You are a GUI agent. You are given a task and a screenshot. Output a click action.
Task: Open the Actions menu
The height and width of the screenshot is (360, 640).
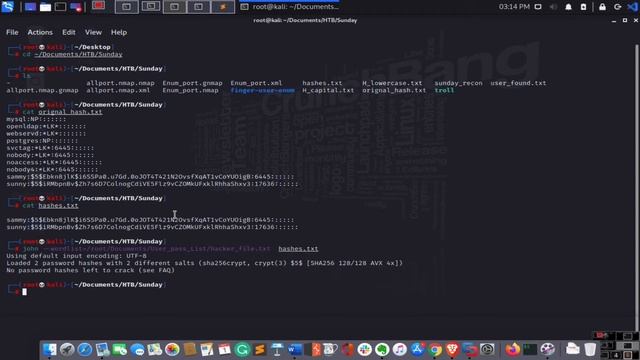click(40, 32)
